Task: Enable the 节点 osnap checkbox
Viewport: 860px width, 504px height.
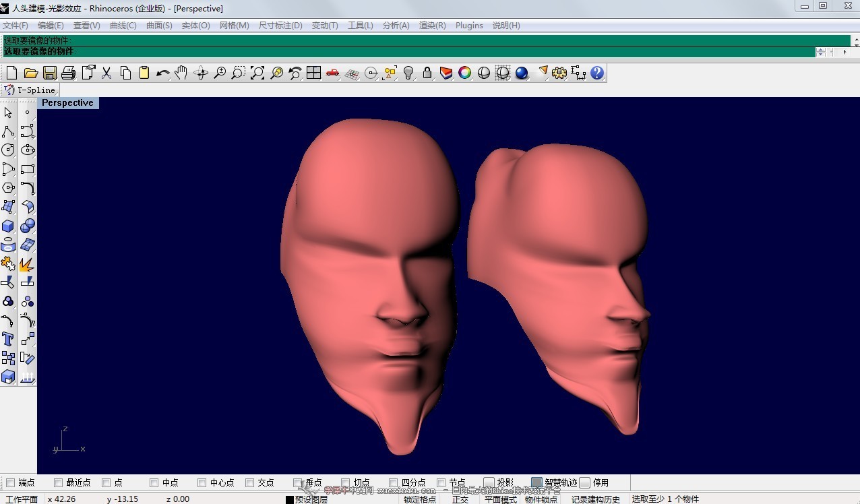Action: click(x=441, y=482)
